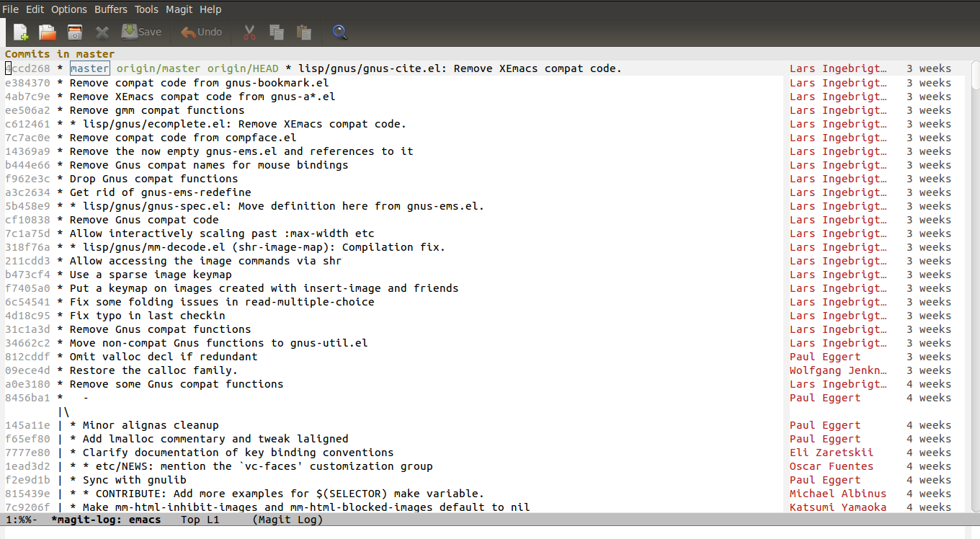Open the Buffers menu
The image size is (980, 539).
click(111, 9)
